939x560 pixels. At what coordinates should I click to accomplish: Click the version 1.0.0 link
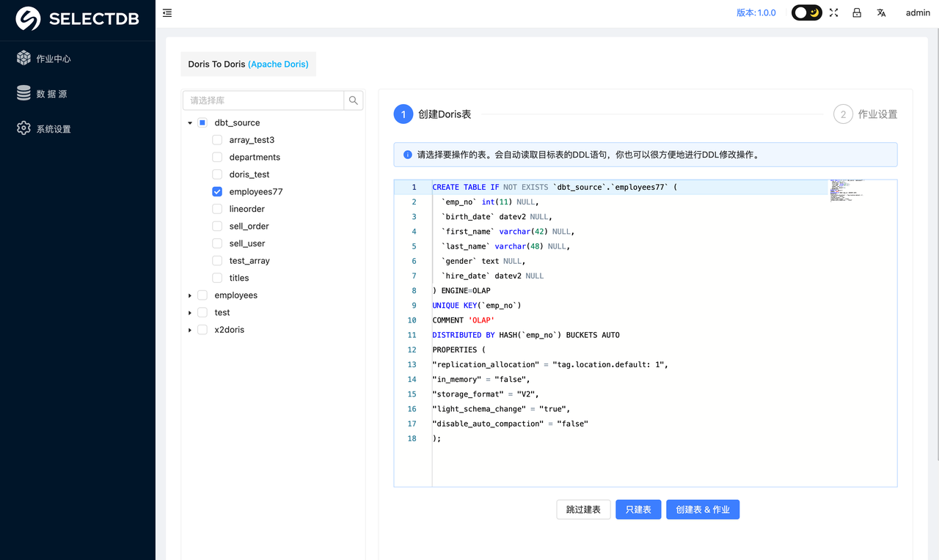click(x=756, y=12)
